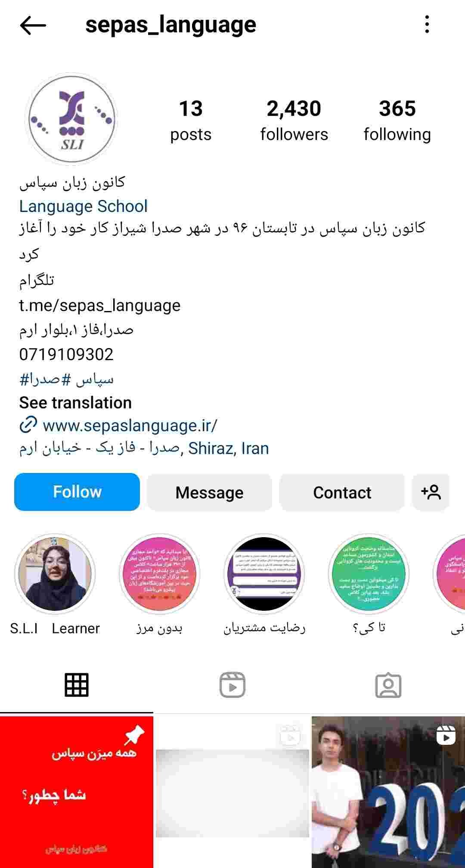Image resolution: width=465 pixels, height=868 pixels.
Task: Tap the Contact button
Action: (342, 492)
